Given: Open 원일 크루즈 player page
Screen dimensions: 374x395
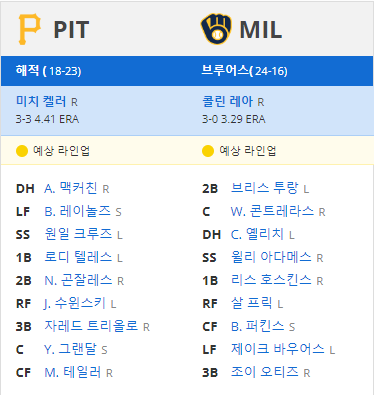Looking at the screenshot, I should click(78, 234).
